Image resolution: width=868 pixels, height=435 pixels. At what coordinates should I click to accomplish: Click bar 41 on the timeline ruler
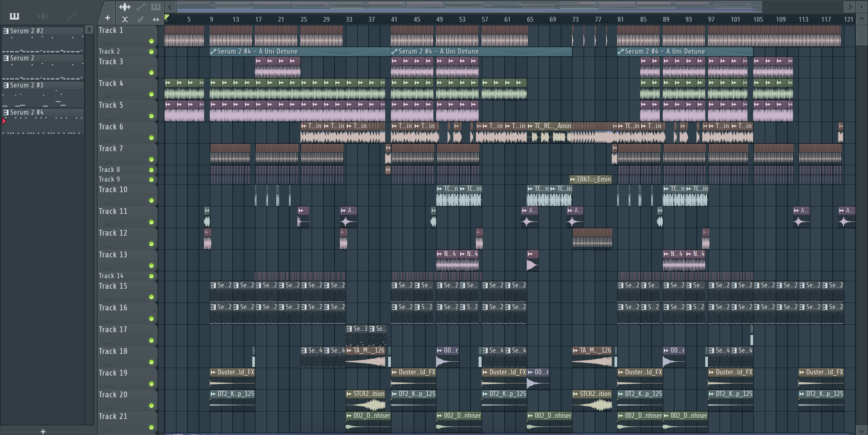point(394,19)
